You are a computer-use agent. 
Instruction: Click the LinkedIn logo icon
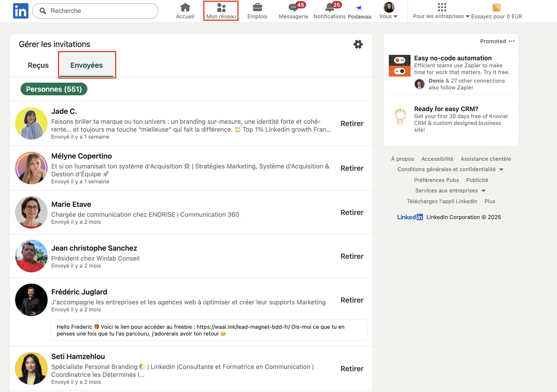click(21, 11)
